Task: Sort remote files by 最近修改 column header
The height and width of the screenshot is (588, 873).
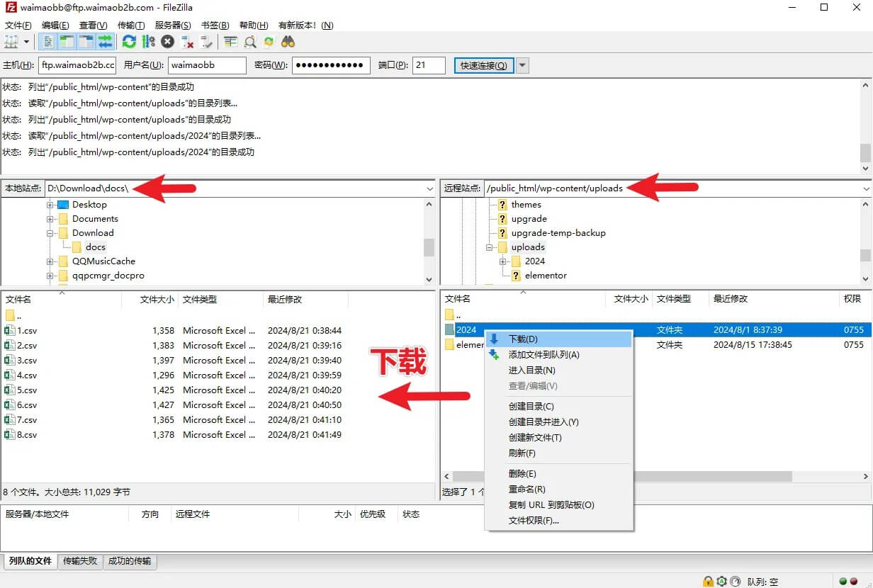Action: (775, 299)
